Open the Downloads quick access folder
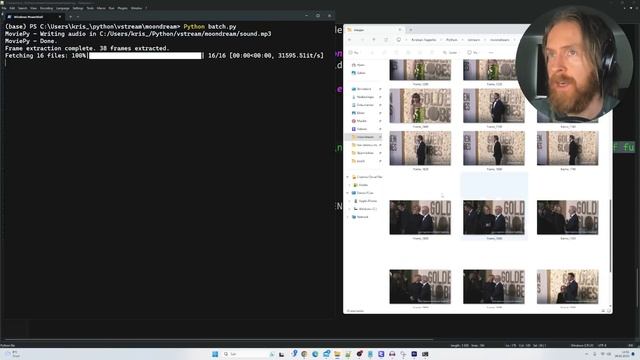This screenshot has width=640, height=360. click(363, 97)
